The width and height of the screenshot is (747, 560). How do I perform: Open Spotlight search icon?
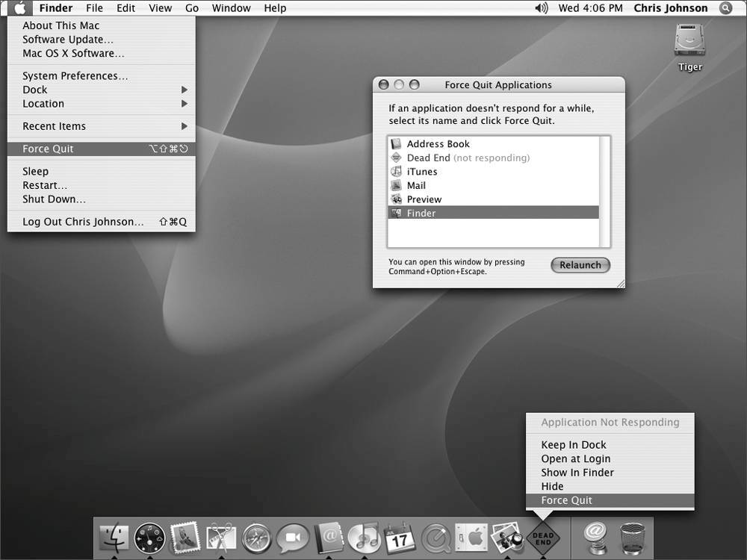click(725, 8)
